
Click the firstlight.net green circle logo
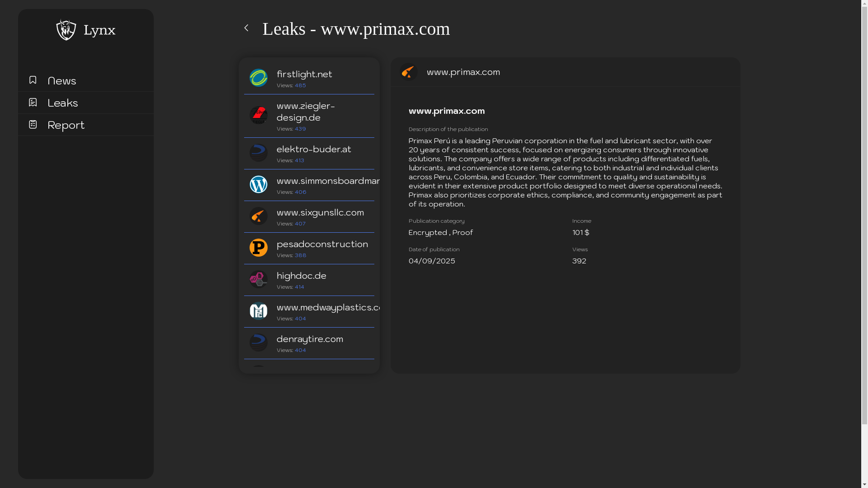(x=259, y=78)
